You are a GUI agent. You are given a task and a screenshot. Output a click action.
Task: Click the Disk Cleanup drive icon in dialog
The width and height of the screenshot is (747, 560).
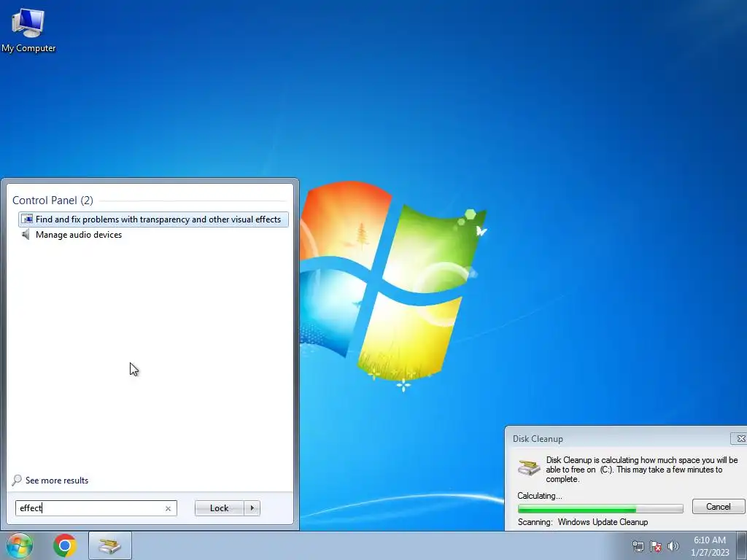tap(529, 467)
